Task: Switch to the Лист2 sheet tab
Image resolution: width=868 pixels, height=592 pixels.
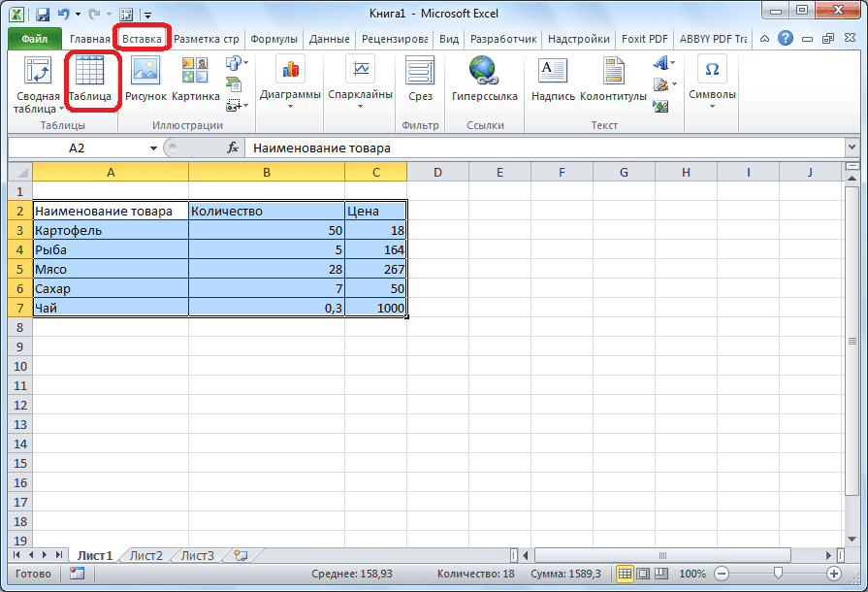Action: 144,556
